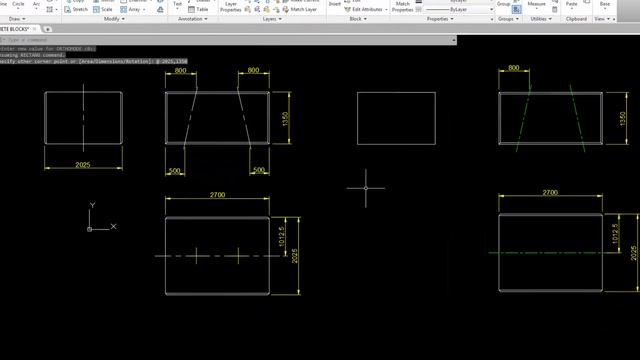Expand the Utilities panel title

point(541,19)
